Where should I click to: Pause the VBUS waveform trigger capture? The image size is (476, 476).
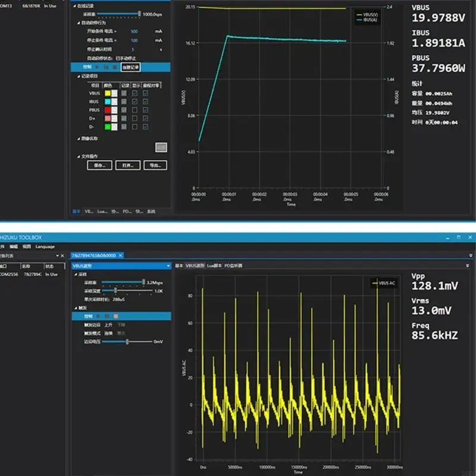[x=107, y=316]
